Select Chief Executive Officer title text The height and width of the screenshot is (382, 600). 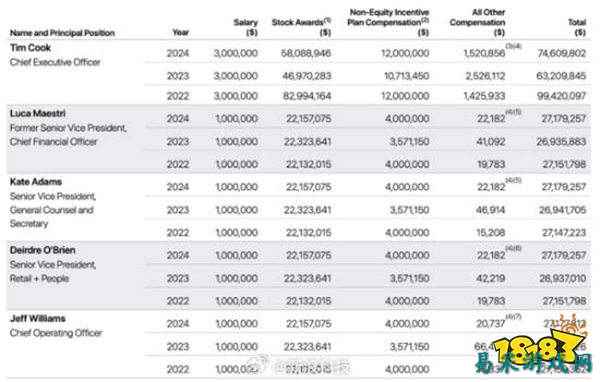coord(55,62)
